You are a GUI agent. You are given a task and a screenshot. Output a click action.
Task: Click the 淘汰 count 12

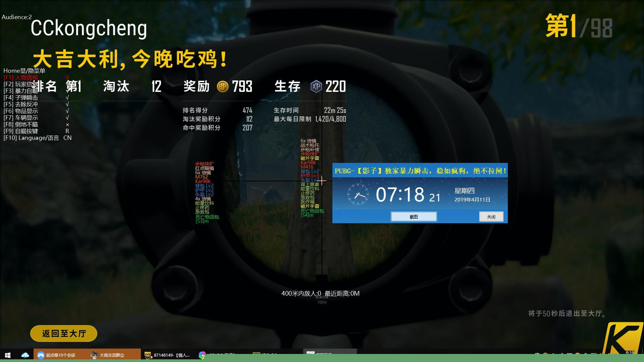[x=156, y=86]
